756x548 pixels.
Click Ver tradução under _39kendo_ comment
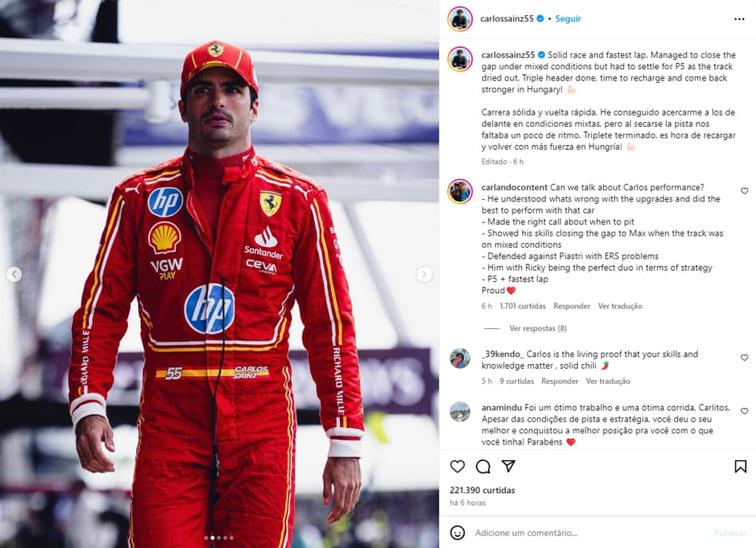pyautogui.click(x=608, y=381)
